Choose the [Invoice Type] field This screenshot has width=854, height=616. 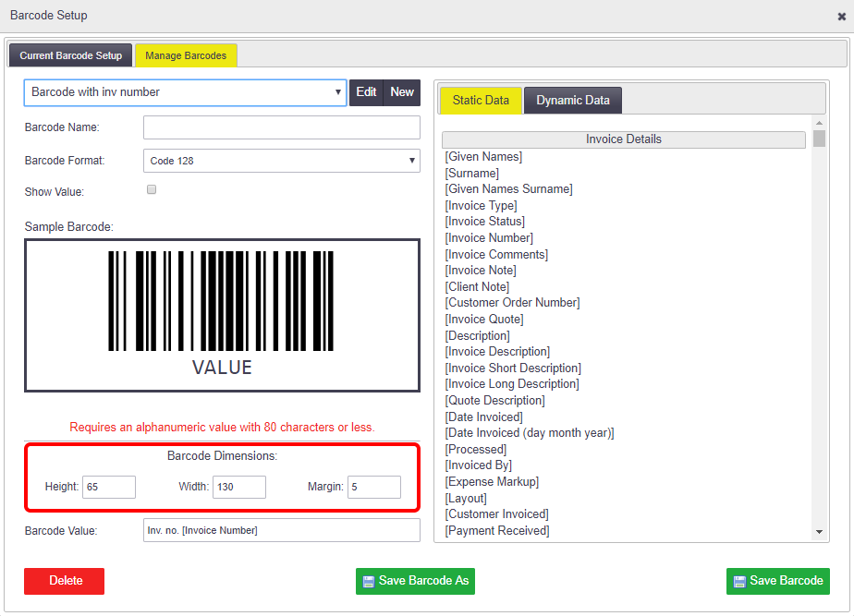pos(481,206)
